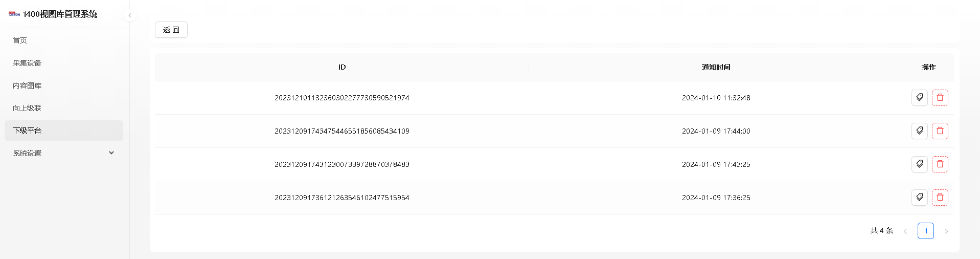Go to the next page arrow
The width and height of the screenshot is (980, 259).
pos(946,231)
